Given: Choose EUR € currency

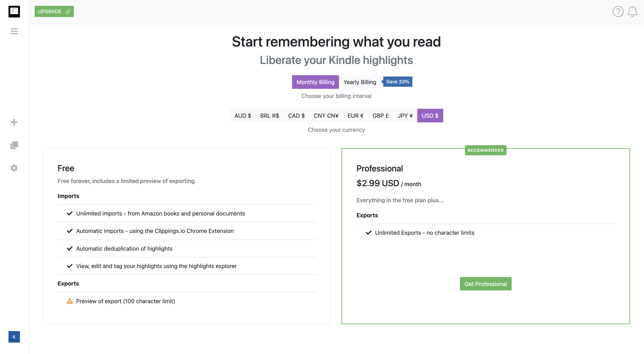Looking at the screenshot, I should [x=355, y=116].
